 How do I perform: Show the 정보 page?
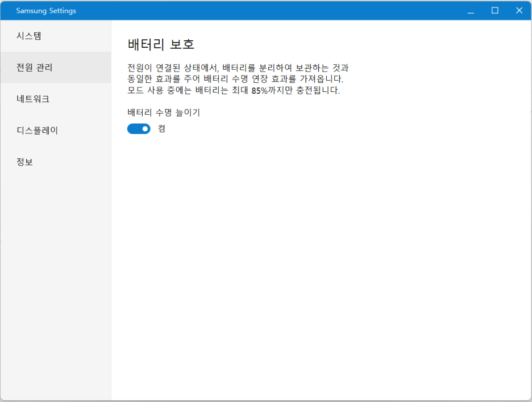(x=56, y=162)
